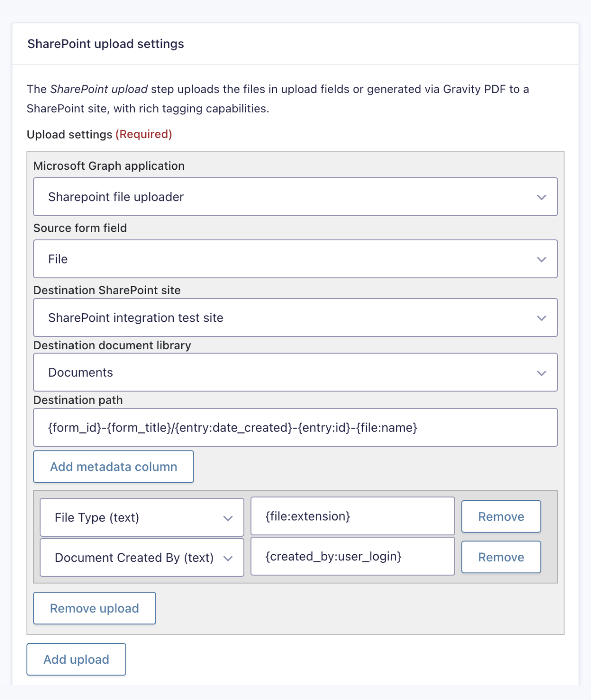Click the chevron on SharePoint integration test site
This screenshot has width=591, height=700.
pos(541,318)
